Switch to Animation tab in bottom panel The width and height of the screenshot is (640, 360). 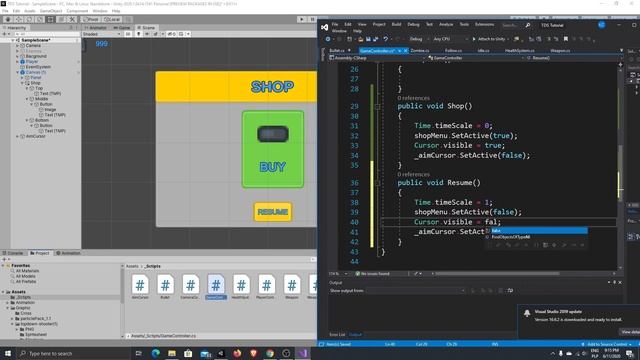(x=69, y=253)
